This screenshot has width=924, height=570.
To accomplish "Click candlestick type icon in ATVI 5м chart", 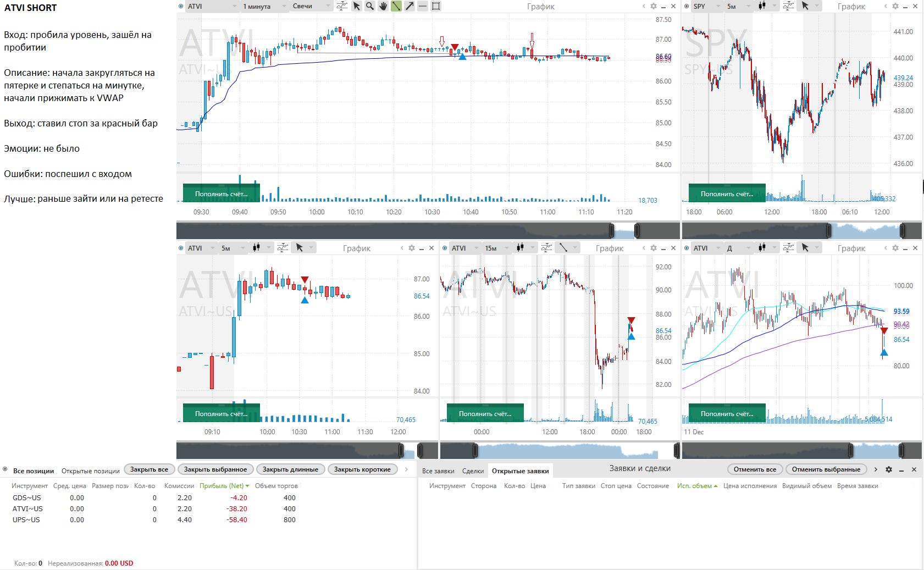I will pos(256,248).
